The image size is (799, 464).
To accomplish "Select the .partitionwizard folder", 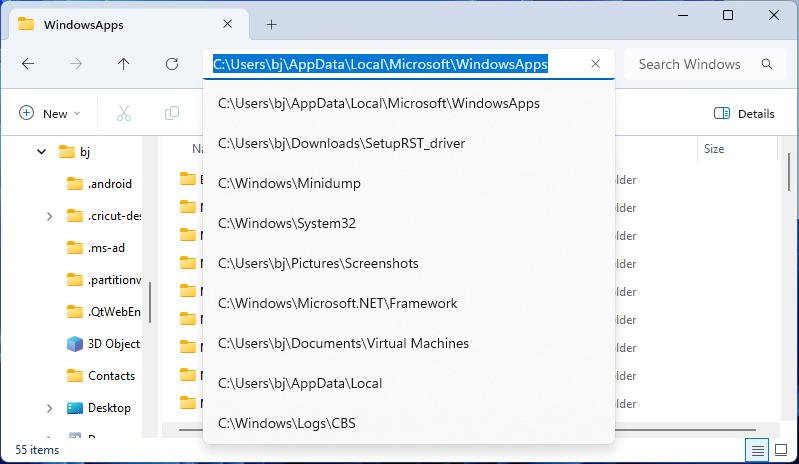I will [x=104, y=280].
